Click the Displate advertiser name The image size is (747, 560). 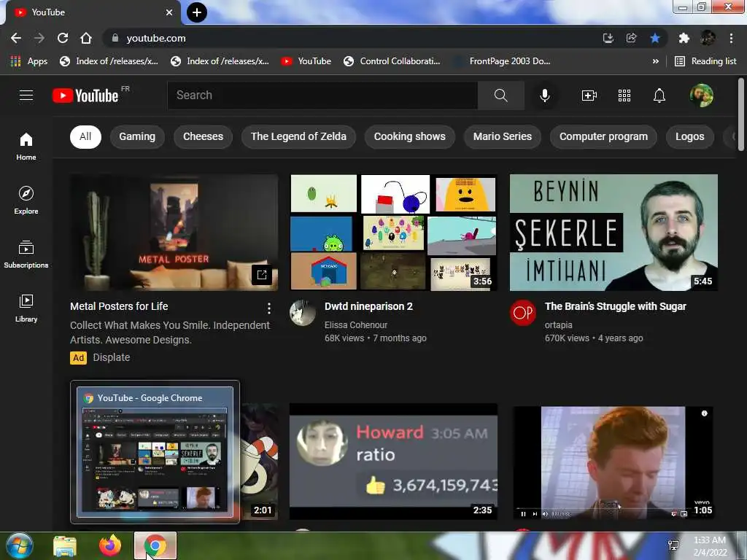(112, 357)
